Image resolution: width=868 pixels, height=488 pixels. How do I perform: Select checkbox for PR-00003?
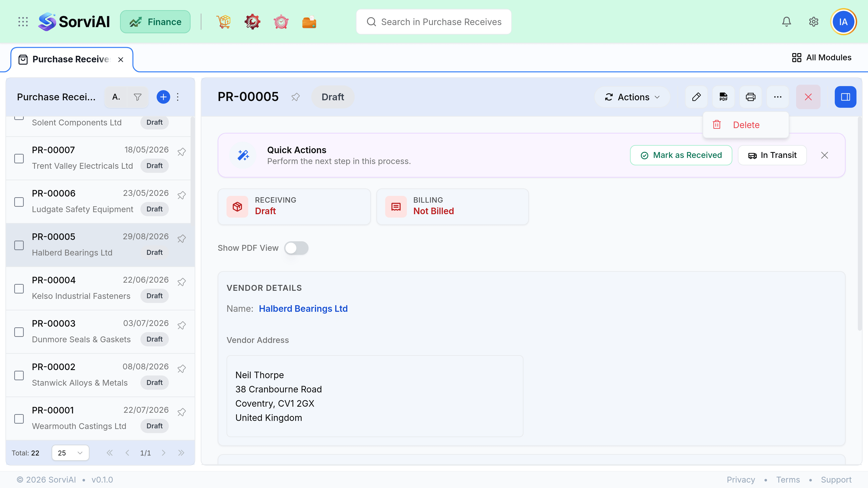pos(19,332)
